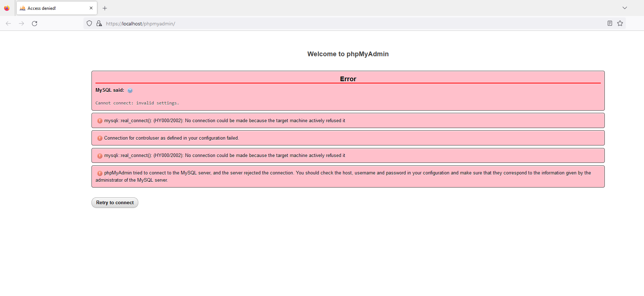Click the Firefox logo icon at the tab bar
The height and width of the screenshot is (296, 644).
pyautogui.click(x=7, y=8)
